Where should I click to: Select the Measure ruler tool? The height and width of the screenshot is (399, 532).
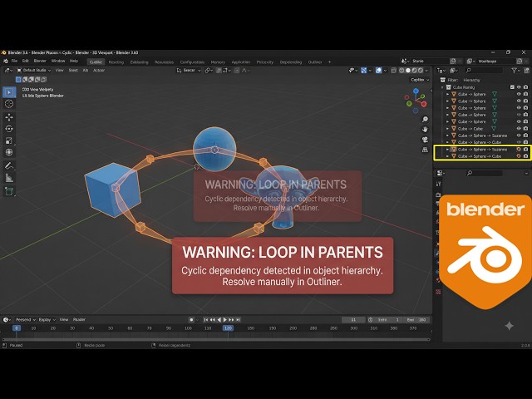(x=9, y=177)
